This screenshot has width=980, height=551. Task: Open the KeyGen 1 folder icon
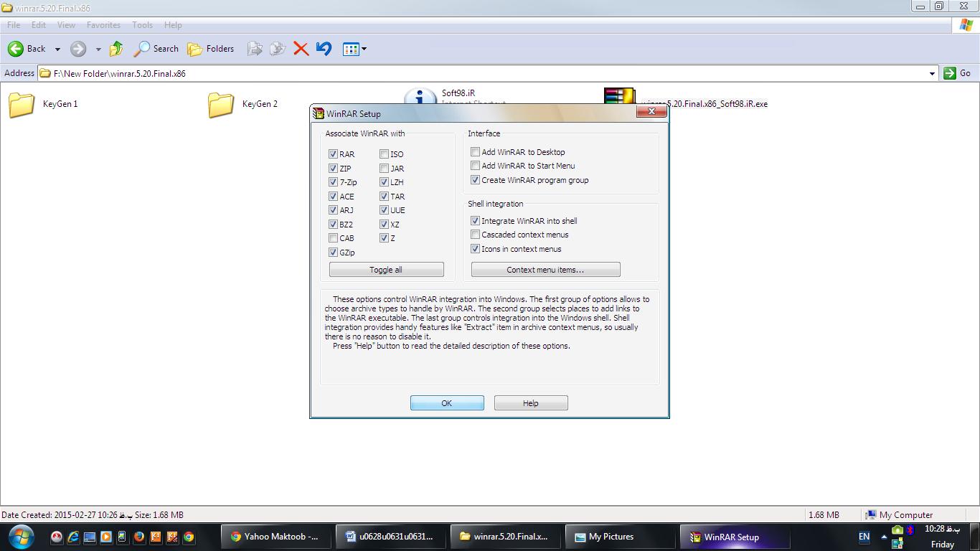tap(22, 105)
